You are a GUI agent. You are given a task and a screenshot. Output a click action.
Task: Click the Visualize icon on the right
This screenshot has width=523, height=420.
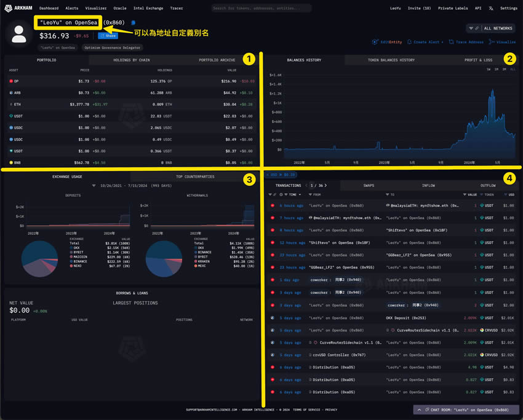(x=492, y=42)
